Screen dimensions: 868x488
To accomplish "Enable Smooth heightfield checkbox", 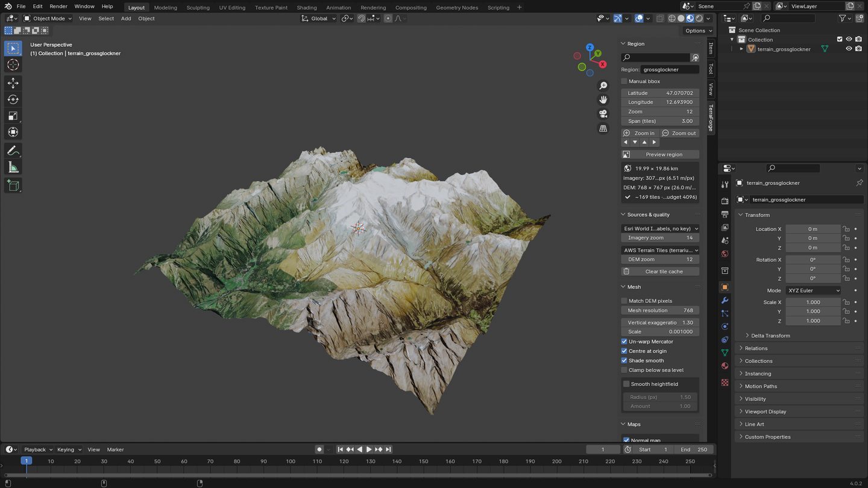I will (x=626, y=384).
